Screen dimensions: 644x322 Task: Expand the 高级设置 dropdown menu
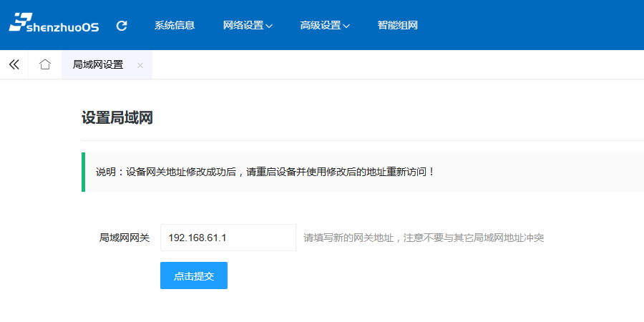tap(321, 26)
